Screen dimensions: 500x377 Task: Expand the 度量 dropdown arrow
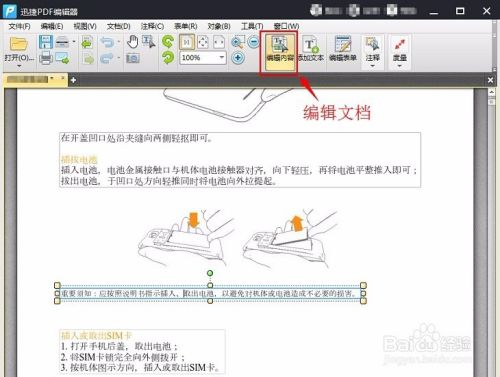pyautogui.click(x=399, y=66)
